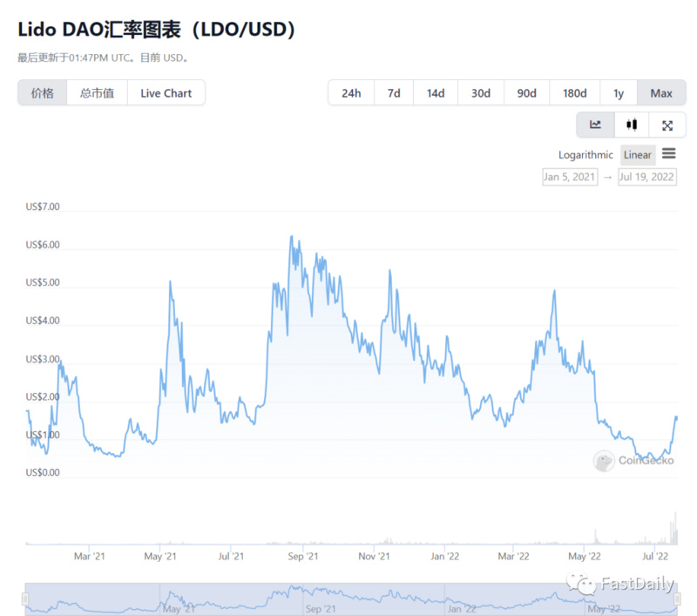Open the chart hamburger menu
This screenshot has width=697, height=616.
[x=667, y=154]
